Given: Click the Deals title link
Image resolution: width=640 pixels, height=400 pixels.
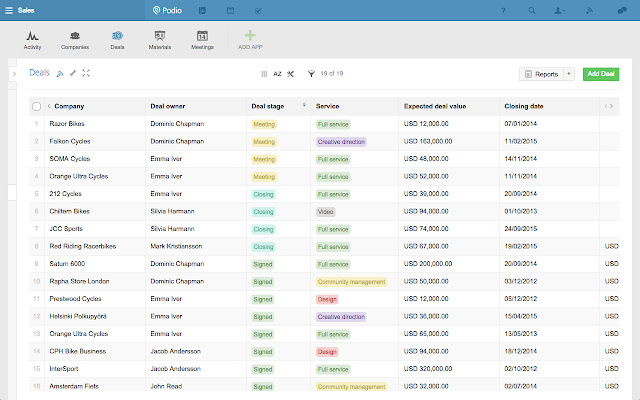Looking at the screenshot, I should click(39, 73).
